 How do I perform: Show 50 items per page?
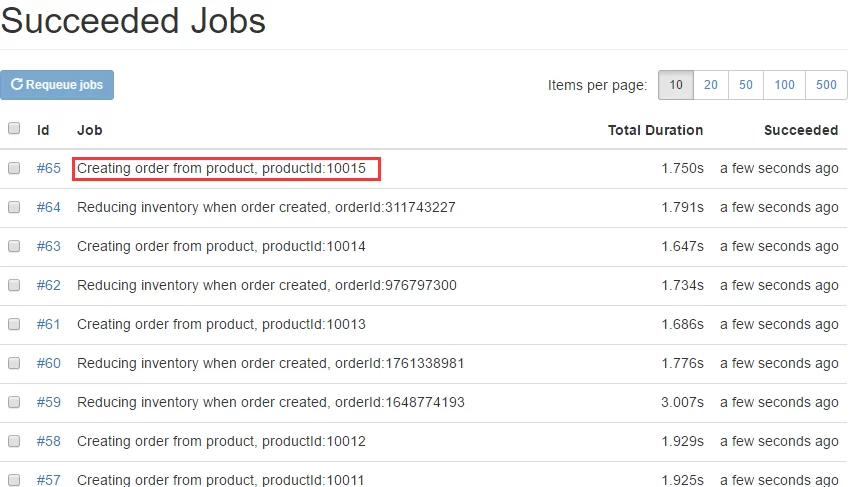(745, 85)
